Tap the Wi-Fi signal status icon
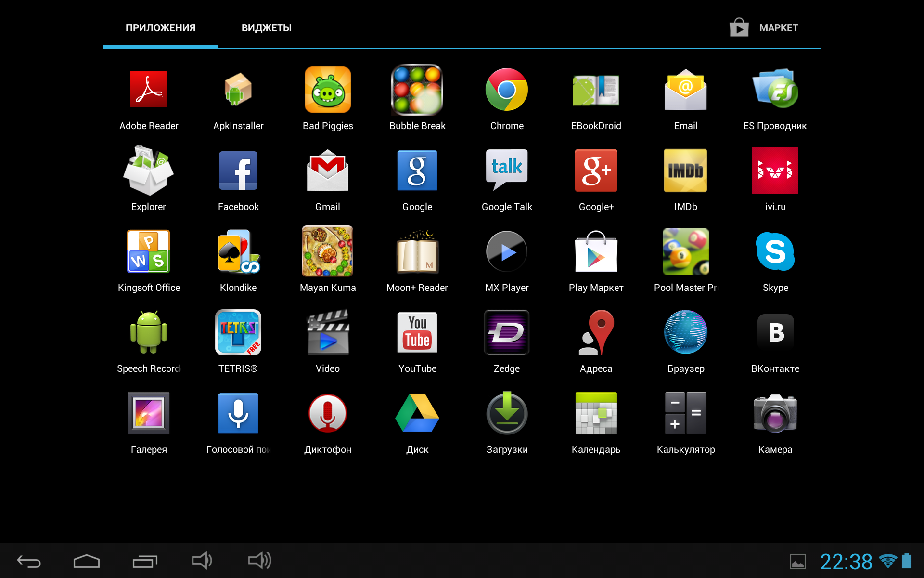The width and height of the screenshot is (924, 578). (x=888, y=561)
